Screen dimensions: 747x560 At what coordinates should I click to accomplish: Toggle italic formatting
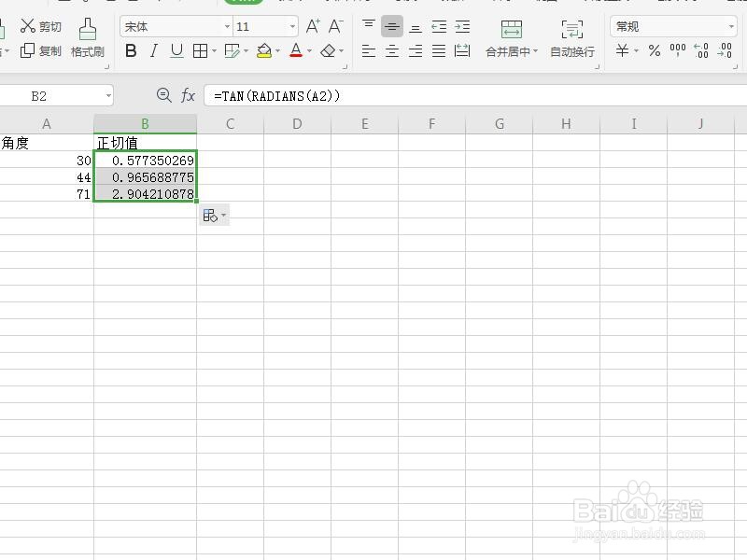pyautogui.click(x=153, y=50)
